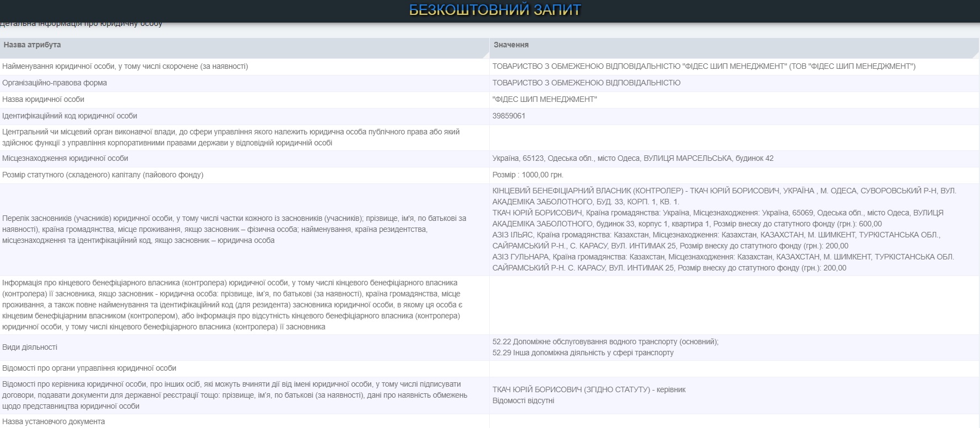The image size is (980, 428).
Task: Select the Організаційно-правова форма attribute row
Action: (x=55, y=83)
